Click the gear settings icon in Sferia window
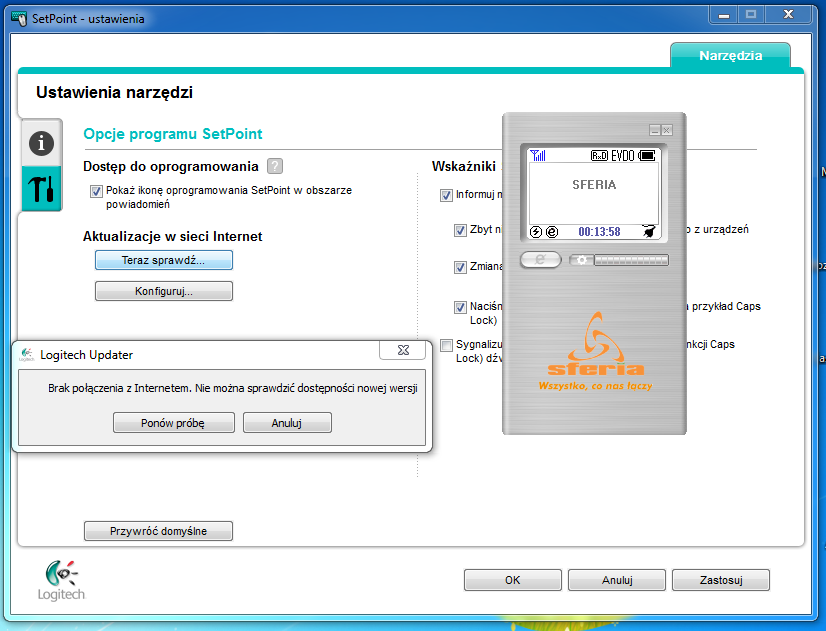The height and width of the screenshot is (631, 826). coord(582,260)
